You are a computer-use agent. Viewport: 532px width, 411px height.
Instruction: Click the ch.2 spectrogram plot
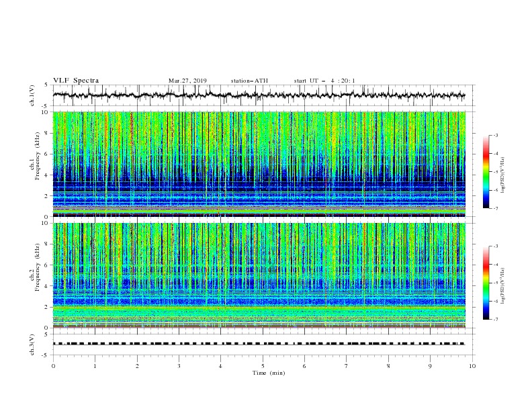259,275
